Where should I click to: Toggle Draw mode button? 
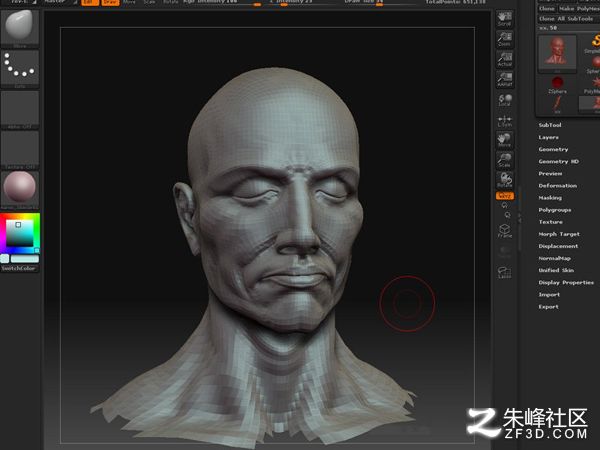pos(110,2)
